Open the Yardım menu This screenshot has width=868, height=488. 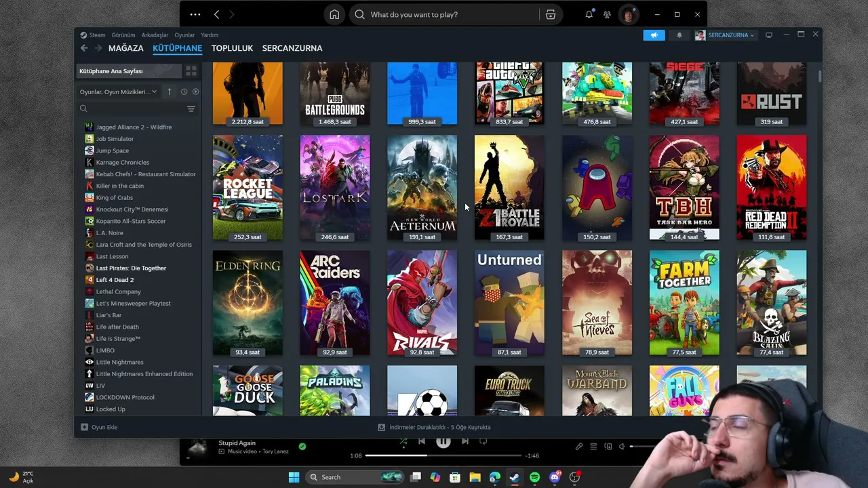(210, 35)
